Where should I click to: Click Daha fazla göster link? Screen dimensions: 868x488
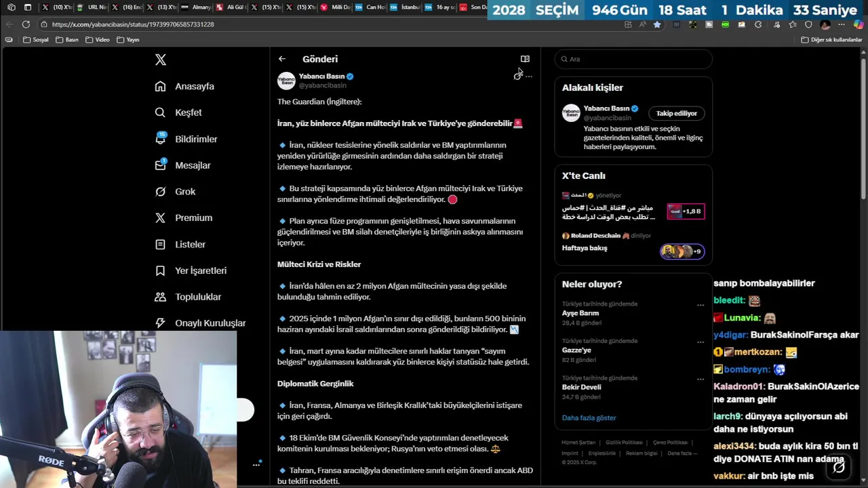(589, 418)
